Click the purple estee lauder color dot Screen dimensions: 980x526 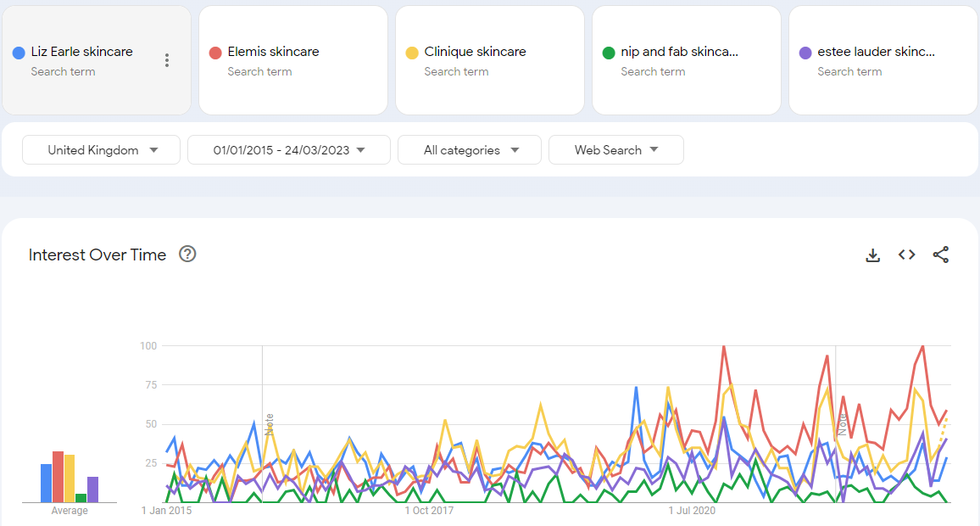click(x=805, y=53)
